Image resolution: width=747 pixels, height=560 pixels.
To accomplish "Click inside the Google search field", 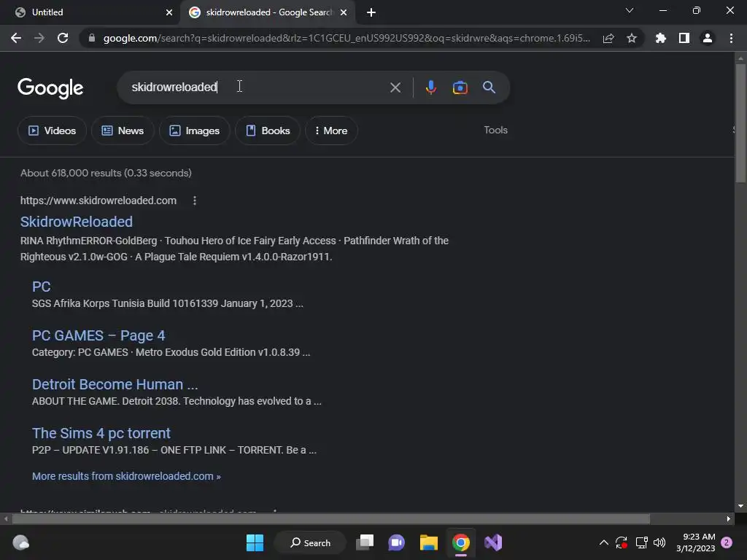I will (x=258, y=87).
